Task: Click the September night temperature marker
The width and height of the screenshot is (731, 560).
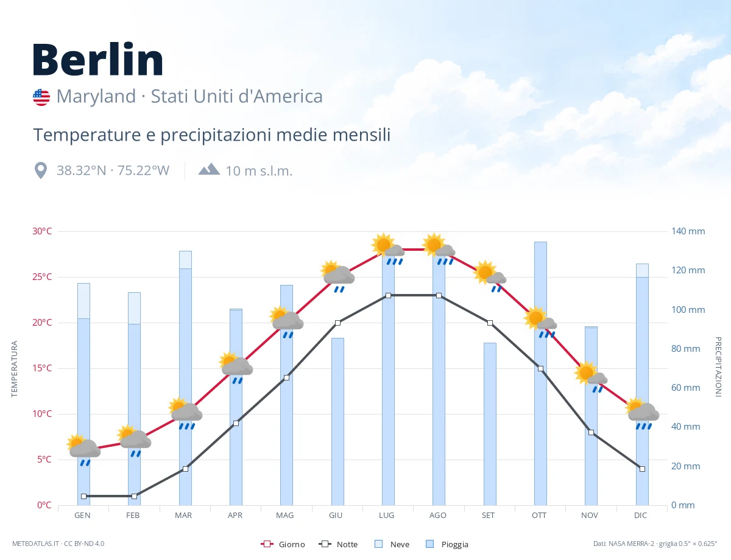Action: (490, 323)
